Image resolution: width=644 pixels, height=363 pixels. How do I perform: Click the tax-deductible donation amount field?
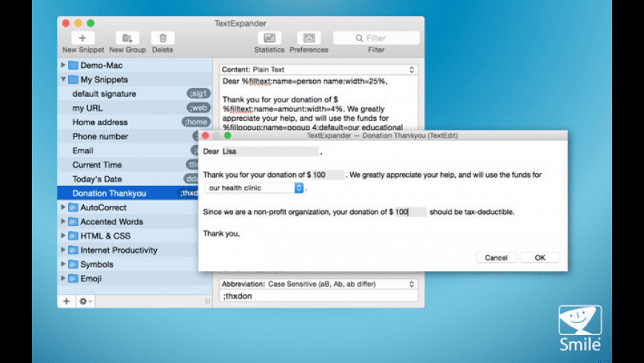pos(410,212)
